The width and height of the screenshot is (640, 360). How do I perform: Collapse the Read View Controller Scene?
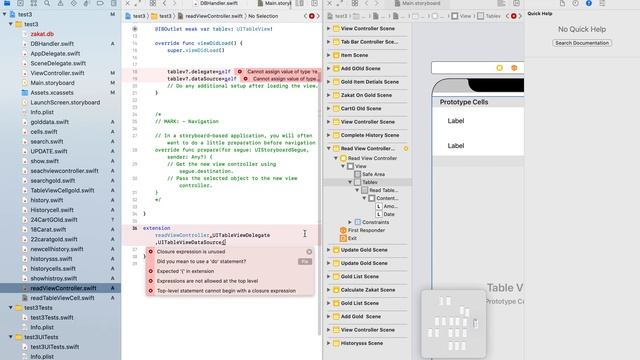pyautogui.click(x=329, y=149)
